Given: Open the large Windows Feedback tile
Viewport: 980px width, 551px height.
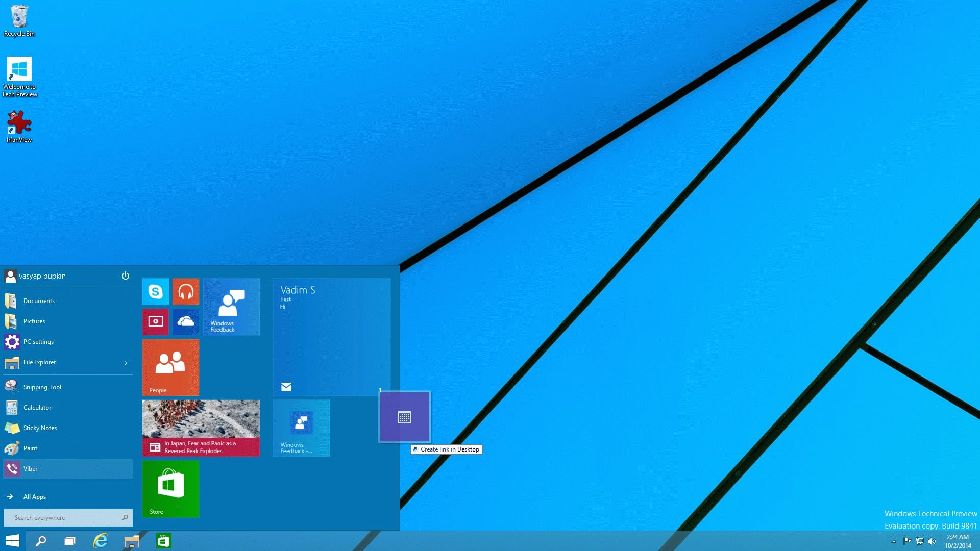Looking at the screenshot, I should coord(231,307).
